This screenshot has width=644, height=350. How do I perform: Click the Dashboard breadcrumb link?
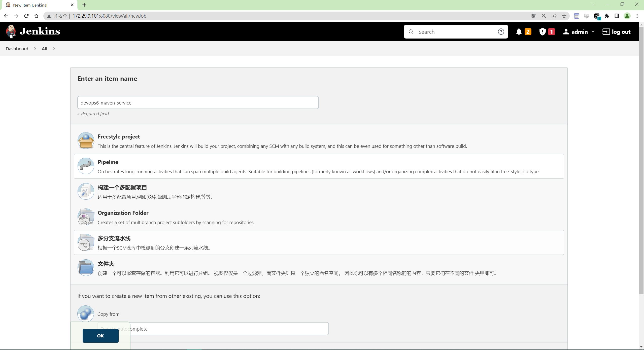(x=17, y=49)
